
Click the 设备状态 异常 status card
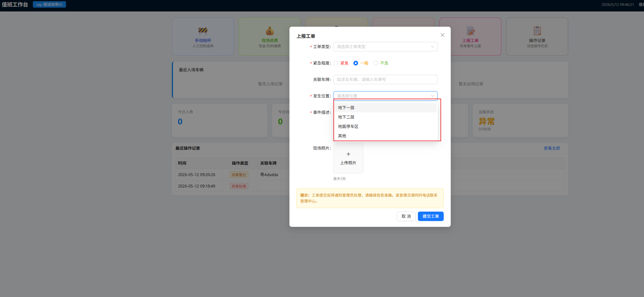[x=521, y=120]
